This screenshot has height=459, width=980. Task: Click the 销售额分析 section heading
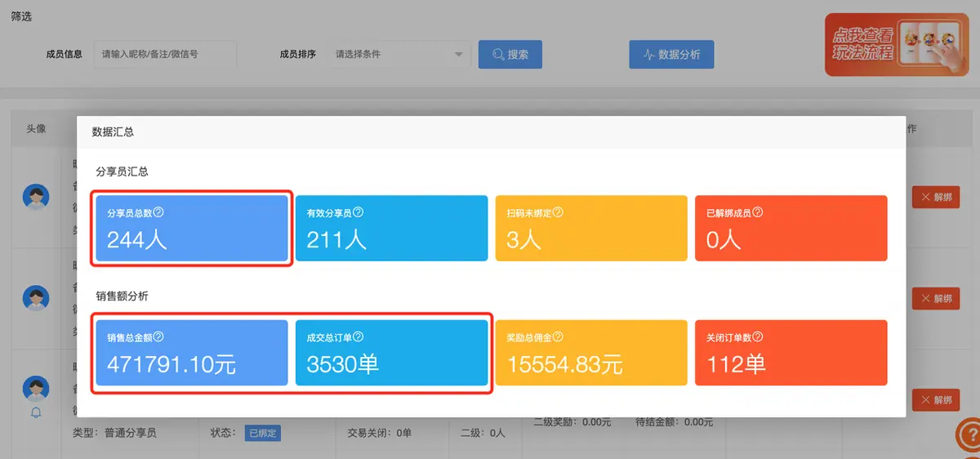click(122, 296)
